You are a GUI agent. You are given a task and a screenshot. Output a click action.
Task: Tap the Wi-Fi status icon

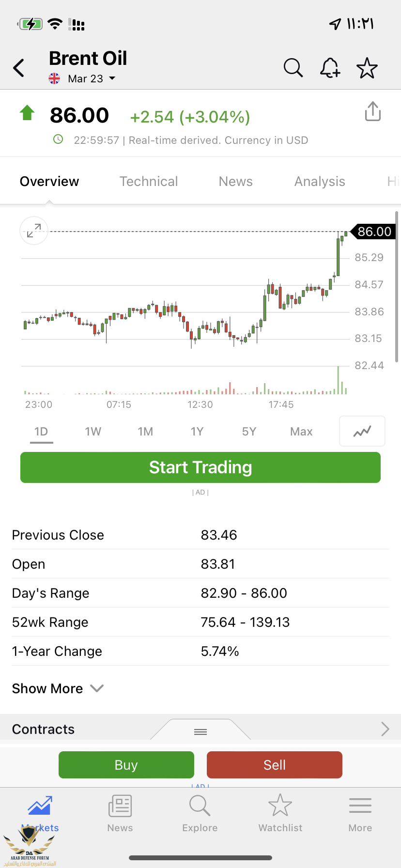pyautogui.click(x=56, y=23)
